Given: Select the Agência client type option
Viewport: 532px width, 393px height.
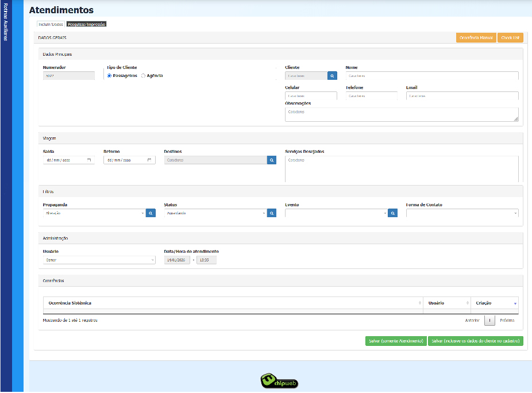Looking at the screenshot, I should pyautogui.click(x=144, y=76).
